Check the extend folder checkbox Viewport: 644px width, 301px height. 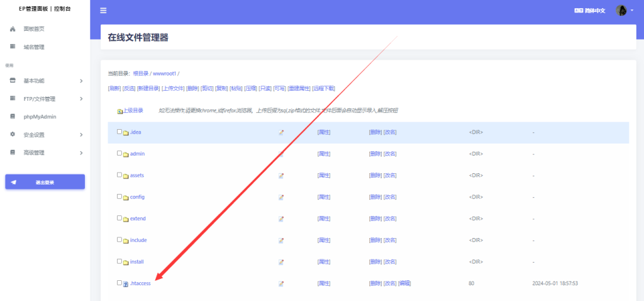tap(119, 218)
